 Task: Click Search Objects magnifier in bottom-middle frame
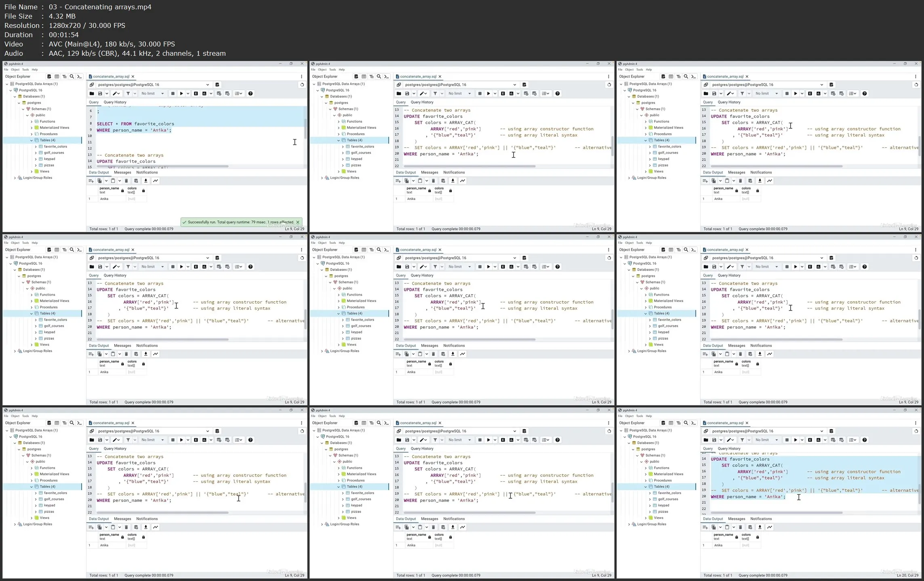379,423
